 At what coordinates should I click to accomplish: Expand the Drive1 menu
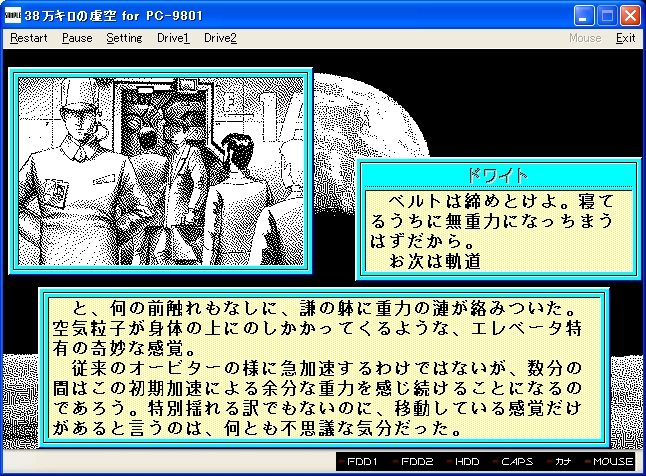(x=173, y=38)
